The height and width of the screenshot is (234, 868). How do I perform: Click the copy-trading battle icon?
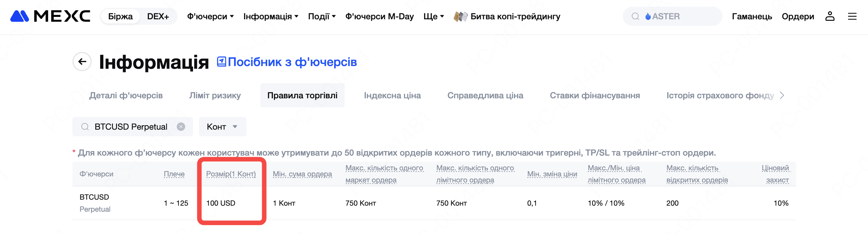(x=460, y=16)
